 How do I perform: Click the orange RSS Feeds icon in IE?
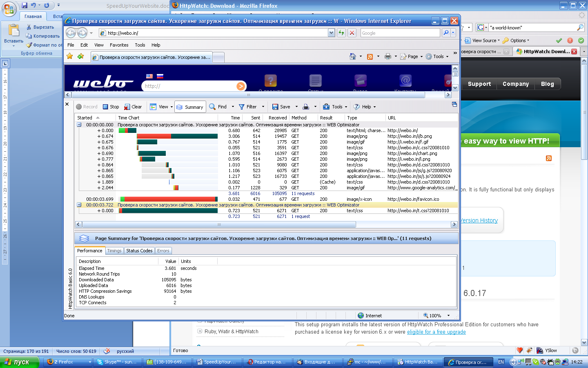click(370, 56)
